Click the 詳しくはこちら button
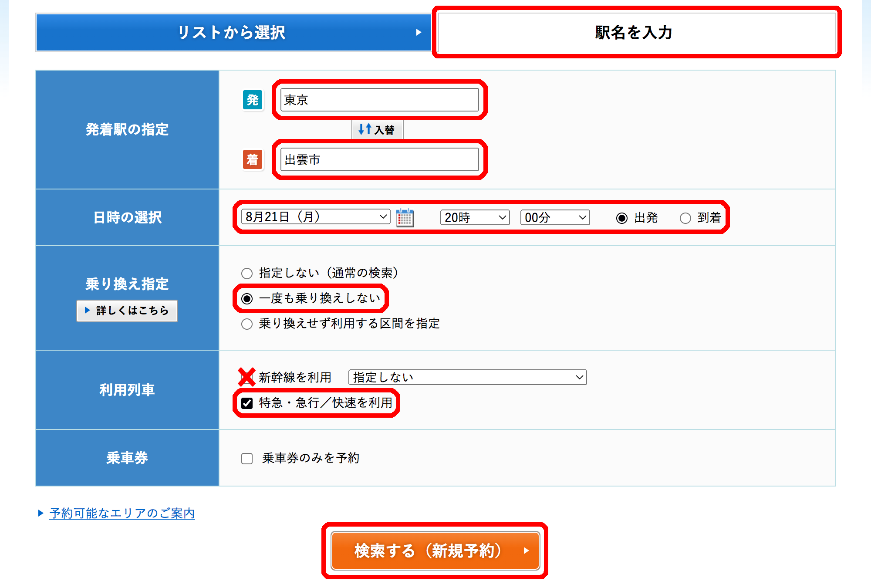This screenshot has height=588, width=871. (127, 311)
